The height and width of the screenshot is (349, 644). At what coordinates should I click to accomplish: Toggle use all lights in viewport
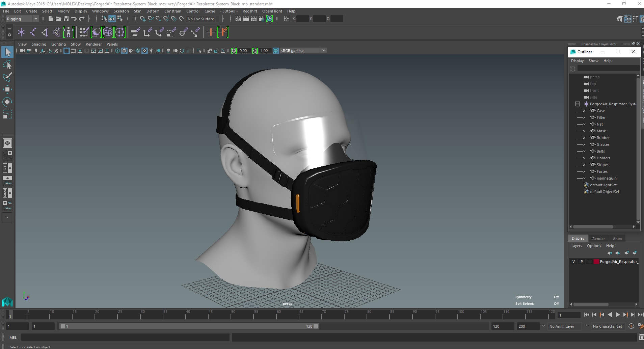(x=151, y=51)
